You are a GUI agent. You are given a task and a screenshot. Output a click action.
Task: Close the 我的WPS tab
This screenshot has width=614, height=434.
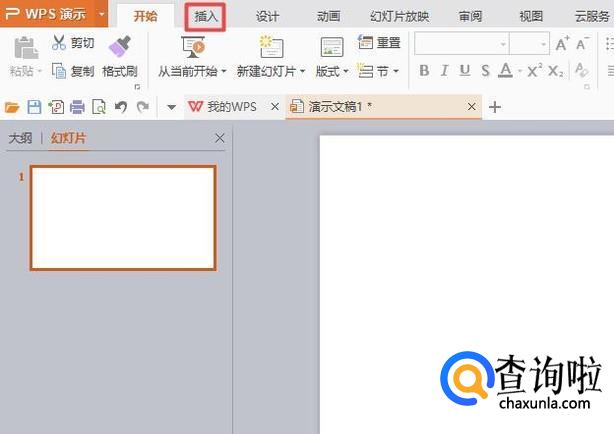click(x=275, y=107)
